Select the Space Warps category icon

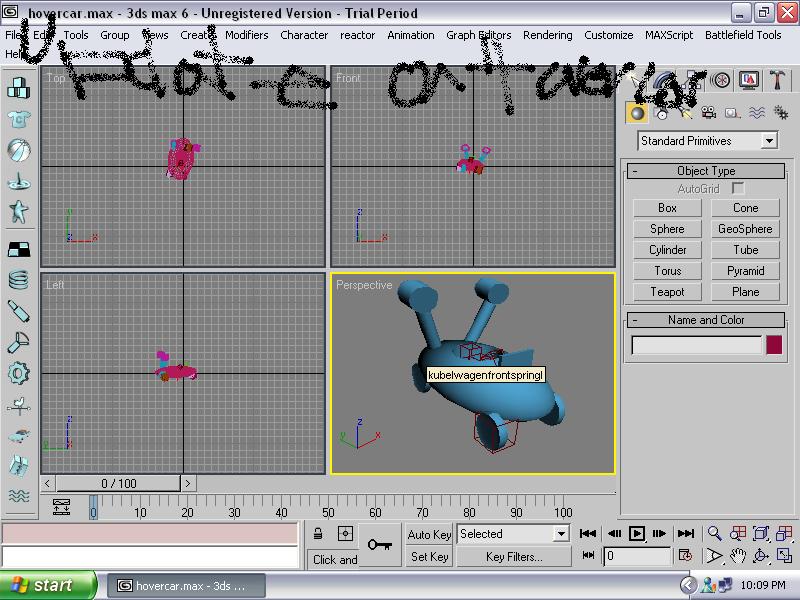point(757,112)
